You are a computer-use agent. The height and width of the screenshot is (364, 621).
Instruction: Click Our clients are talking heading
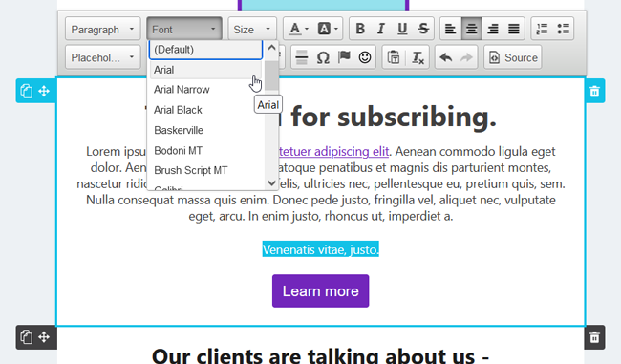click(320, 355)
